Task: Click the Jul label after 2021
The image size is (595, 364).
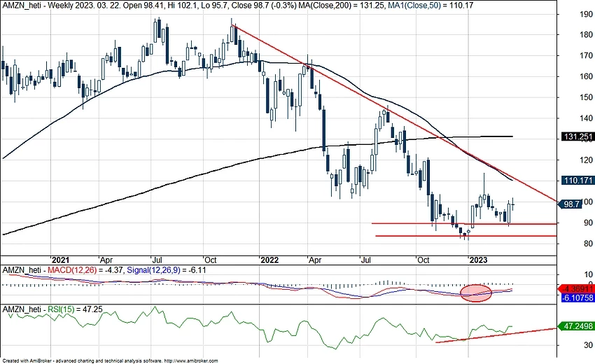Action: coord(157,260)
